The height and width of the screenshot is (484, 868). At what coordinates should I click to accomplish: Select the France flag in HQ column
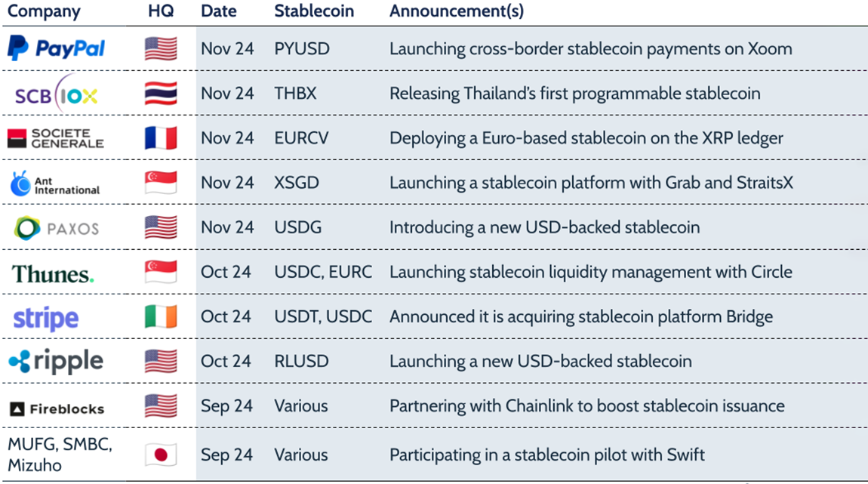click(161, 138)
